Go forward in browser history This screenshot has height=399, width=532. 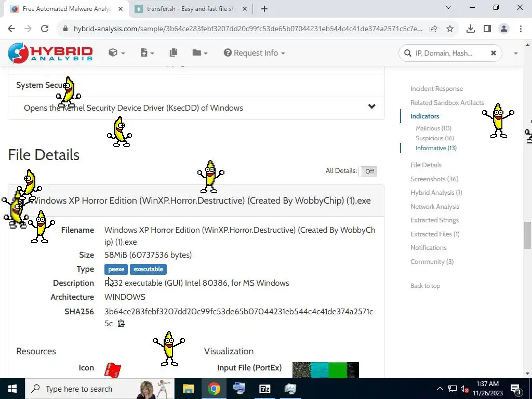pos(28,29)
